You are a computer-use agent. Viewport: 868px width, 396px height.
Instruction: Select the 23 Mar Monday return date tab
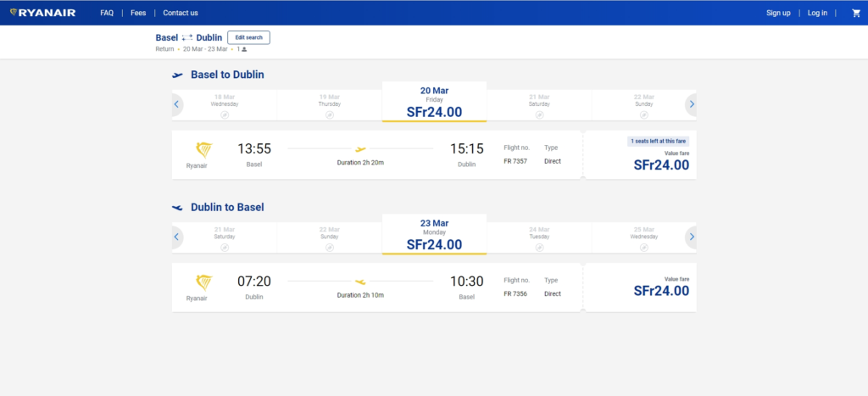click(x=434, y=235)
